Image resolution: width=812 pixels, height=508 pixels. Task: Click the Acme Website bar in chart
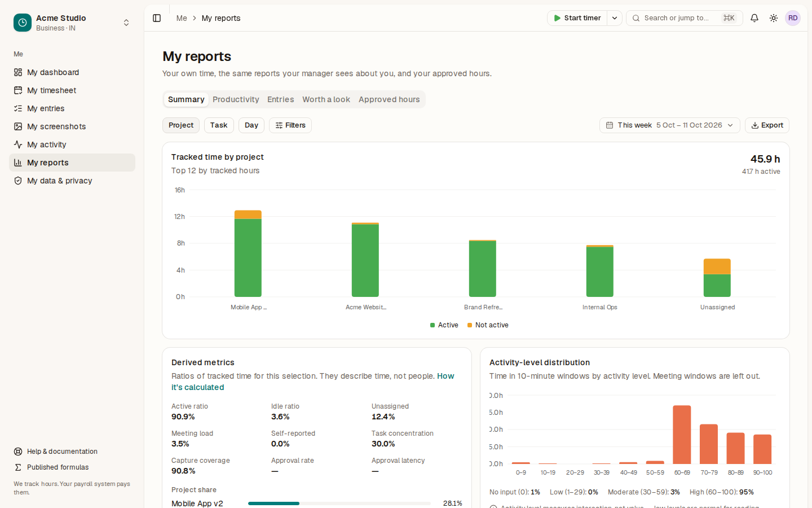tap(365, 260)
